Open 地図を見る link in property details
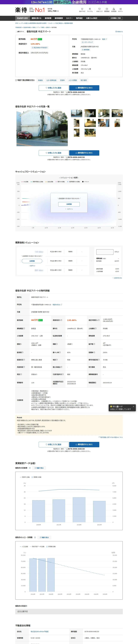Image resolution: width=138 pixels, height=644 pixels. click(x=57, y=305)
